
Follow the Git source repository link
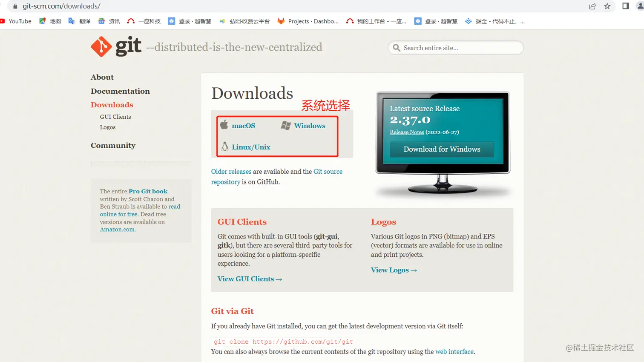pyautogui.click(x=277, y=177)
